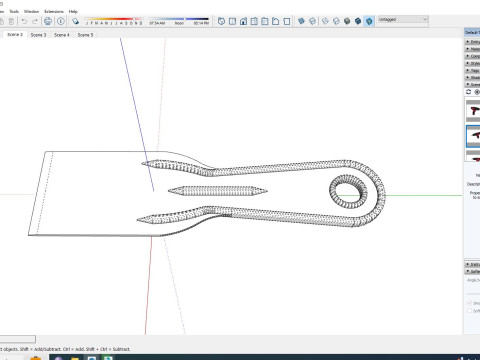
Task: Click the green app icon on the taskbar
Action: 108,358
